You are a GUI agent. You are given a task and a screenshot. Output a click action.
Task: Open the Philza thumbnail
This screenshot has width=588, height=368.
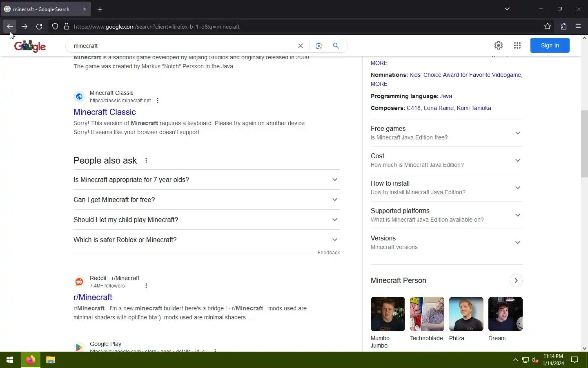coord(466,314)
